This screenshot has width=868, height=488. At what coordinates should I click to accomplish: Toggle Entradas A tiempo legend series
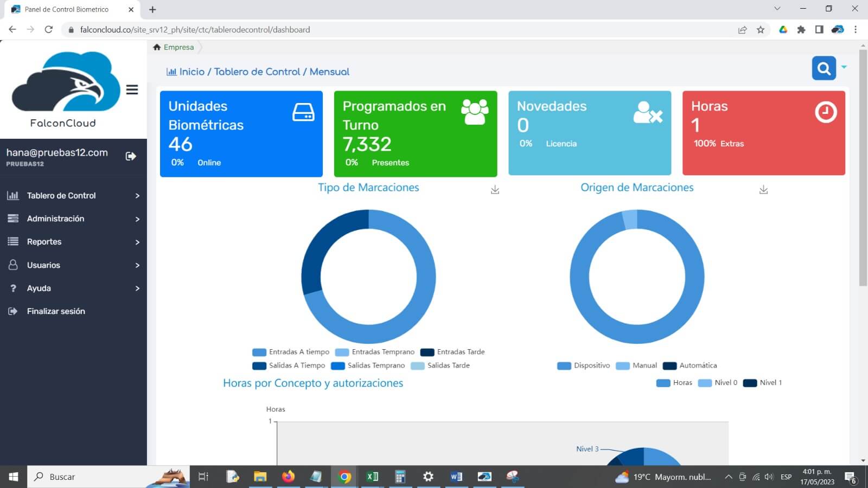click(291, 352)
